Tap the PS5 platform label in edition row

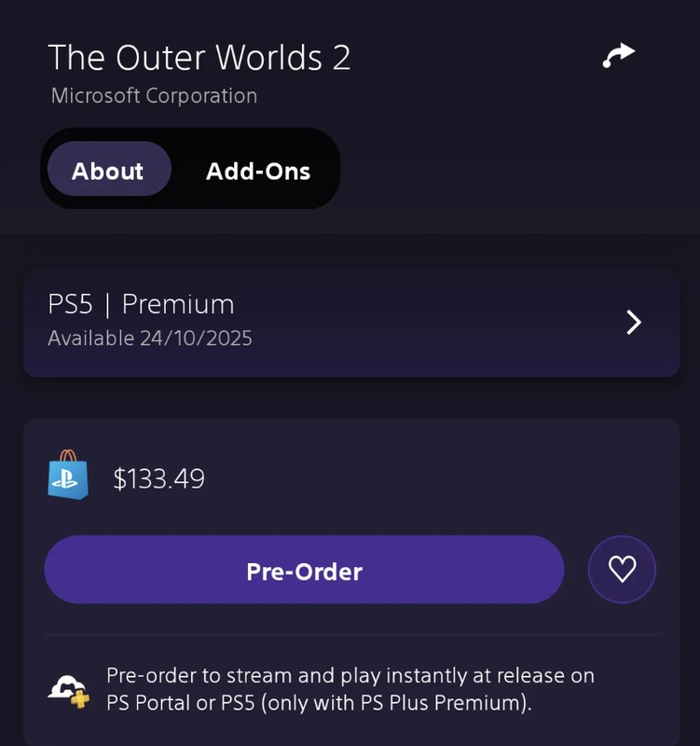tap(69, 304)
